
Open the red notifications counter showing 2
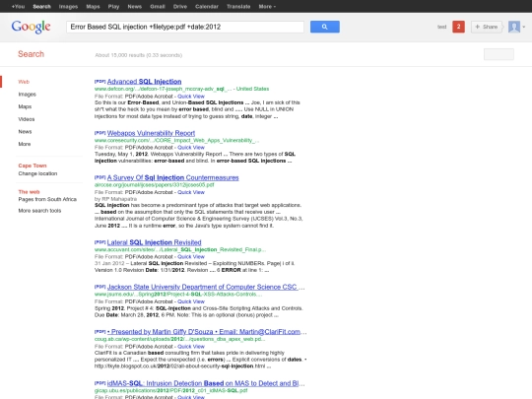pos(458,27)
